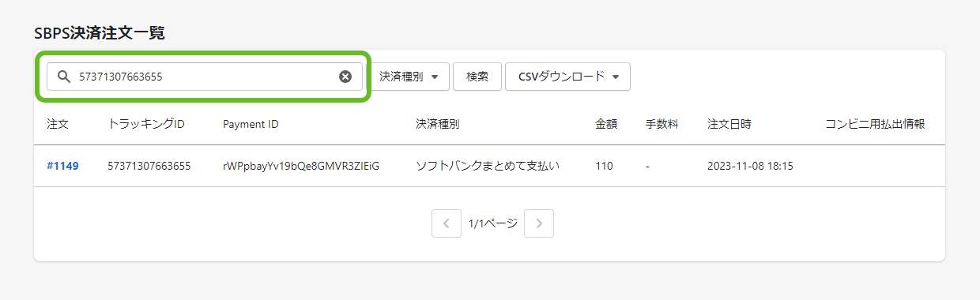
Task: Expand the CSVダウンロード dropdown menu
Action: [x=567, y=77]
